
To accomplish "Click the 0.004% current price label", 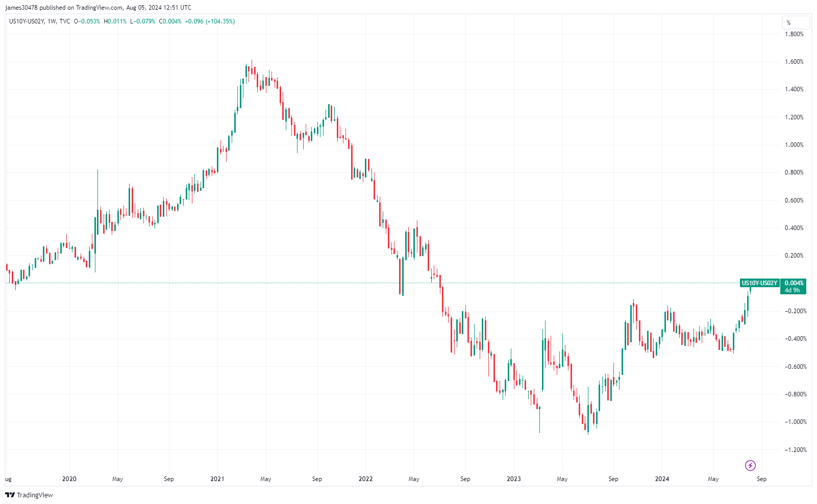I will [x=794, y=283].
